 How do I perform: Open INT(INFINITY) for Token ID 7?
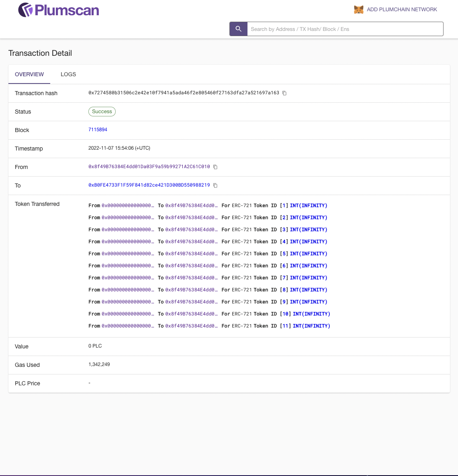(308, 278)
